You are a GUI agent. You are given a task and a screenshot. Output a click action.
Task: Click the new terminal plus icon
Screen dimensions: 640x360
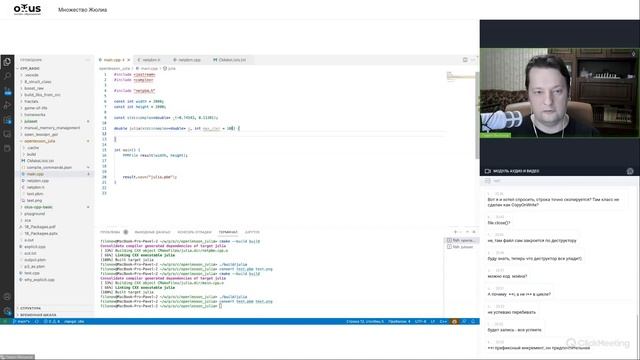tap(455, 232)
